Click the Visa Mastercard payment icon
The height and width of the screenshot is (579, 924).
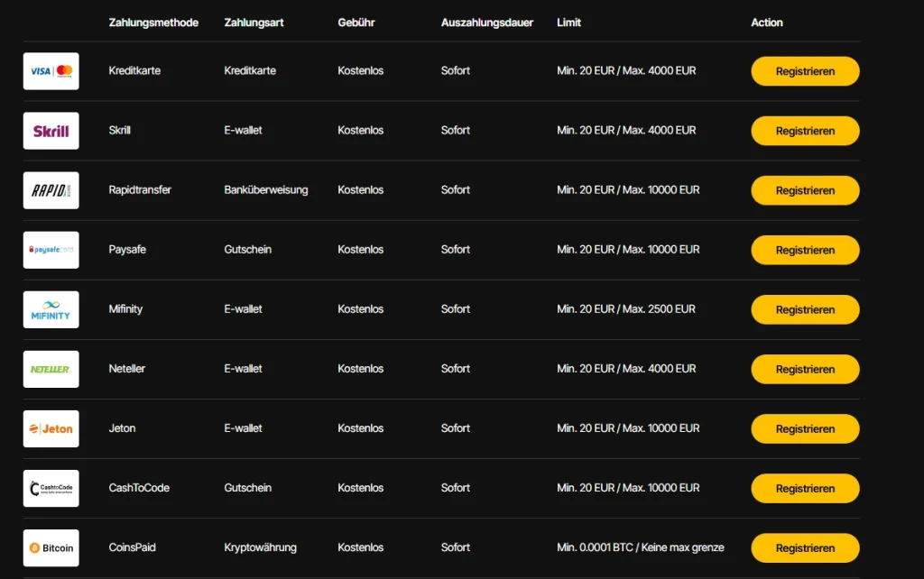(x=51, y=70)
